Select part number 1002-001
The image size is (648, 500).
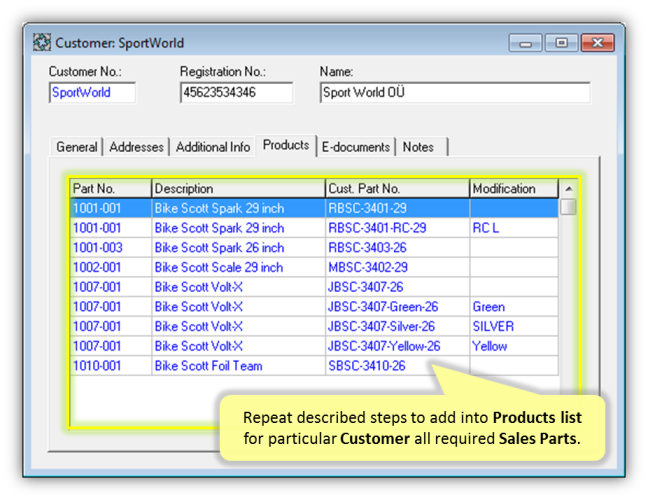pos(111,268)
